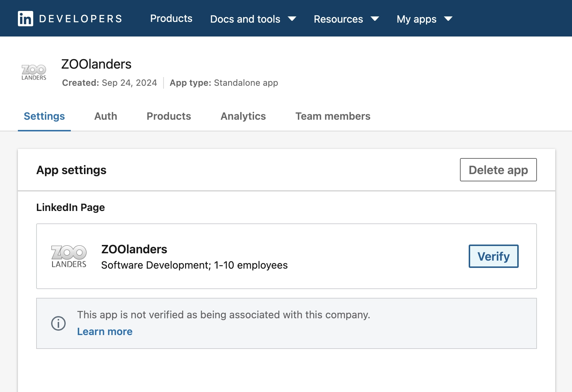
Task: Click the App settings heading
Action: tap(72, 170)
